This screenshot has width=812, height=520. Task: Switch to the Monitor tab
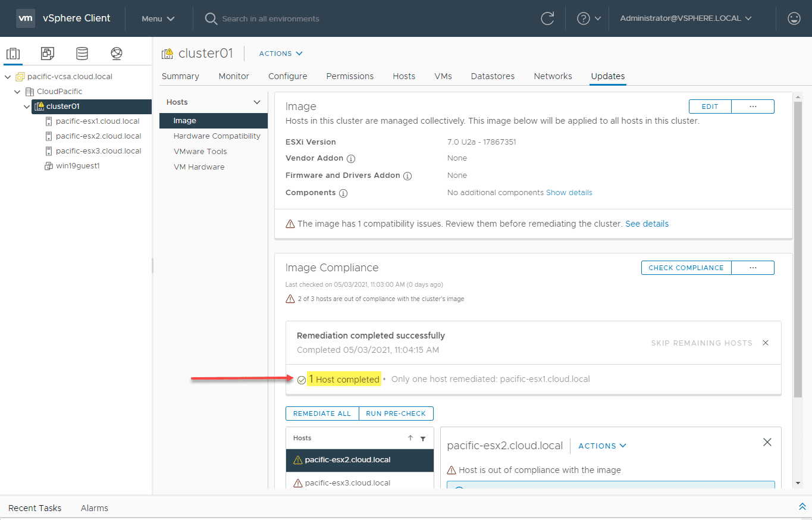tap(234, 76)
